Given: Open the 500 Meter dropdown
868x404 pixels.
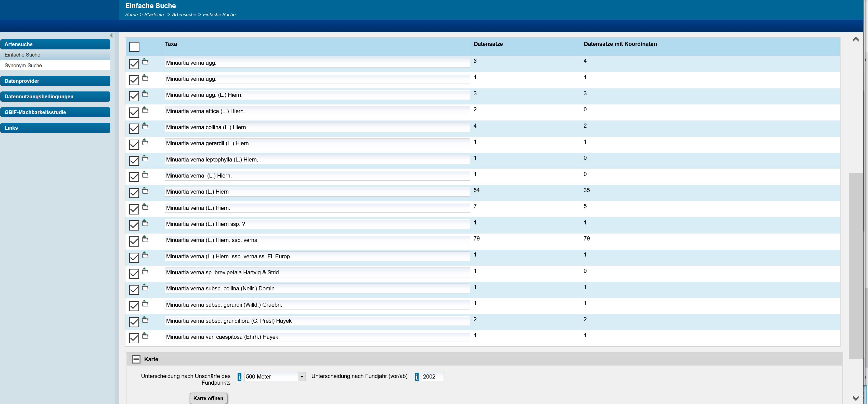Looking at the screenshot, I should click(x=275, y=377).
